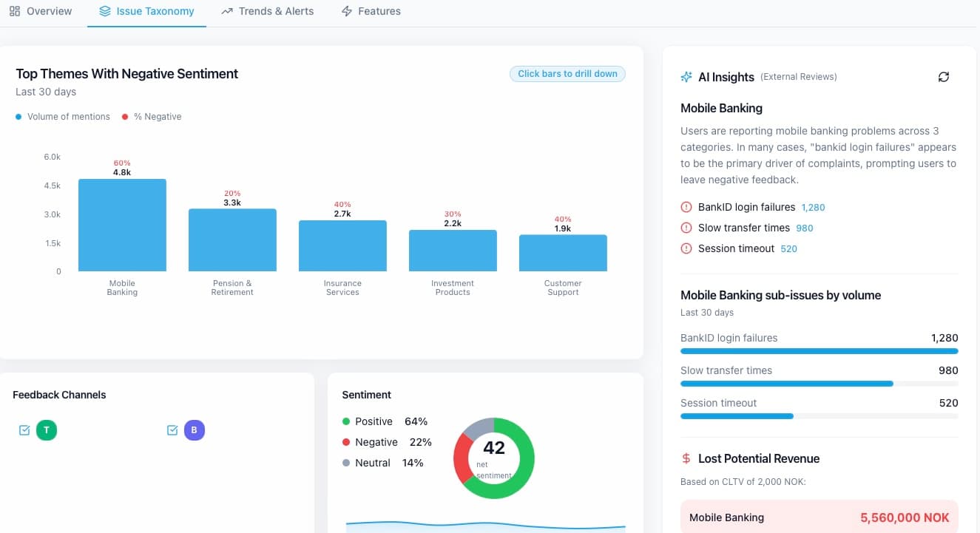Click the alert icon beside BankID login failures

(x=685, y=207)
